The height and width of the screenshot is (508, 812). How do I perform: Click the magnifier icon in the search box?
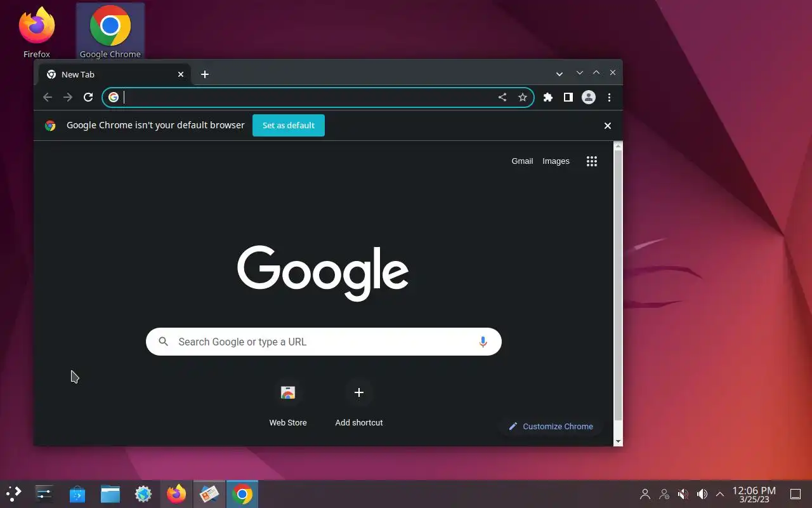click(163, 342)
